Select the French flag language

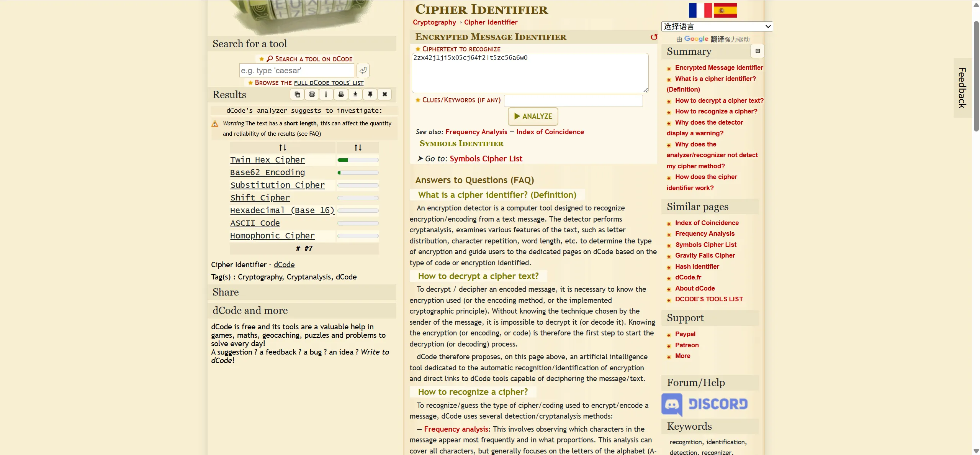point(700,10)
